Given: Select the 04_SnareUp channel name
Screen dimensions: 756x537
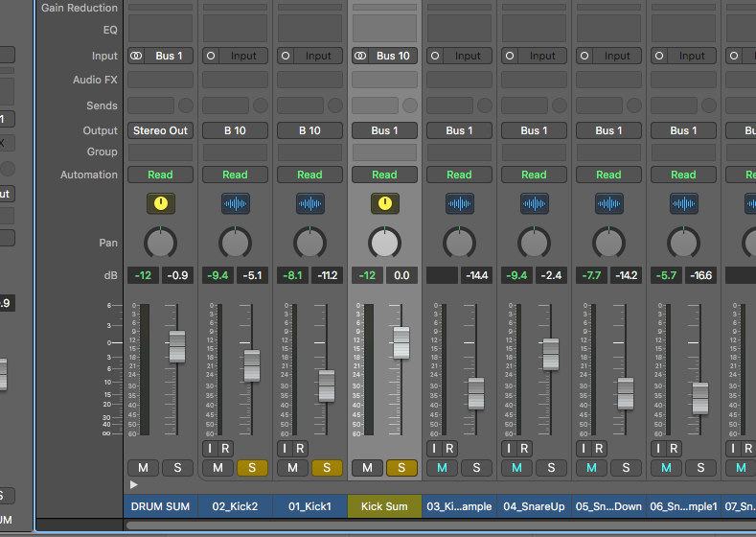Looking at the screenshot, I should click(x=535, y=506).
